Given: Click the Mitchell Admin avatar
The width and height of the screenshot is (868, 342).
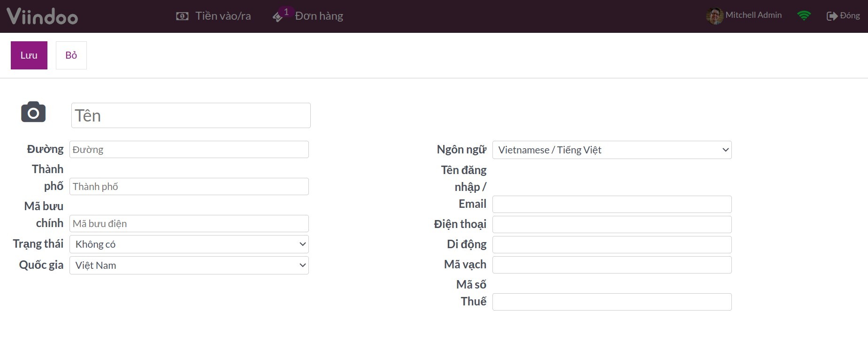Looking at the screenshot, I should 714,16.
